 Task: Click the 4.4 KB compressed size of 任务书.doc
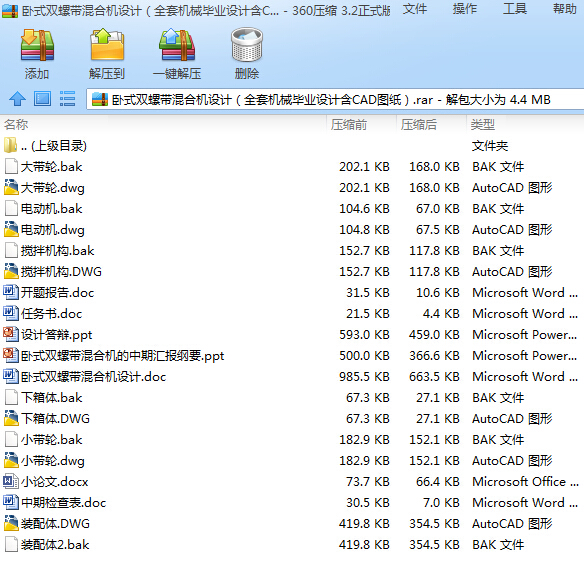pos(441,314)
